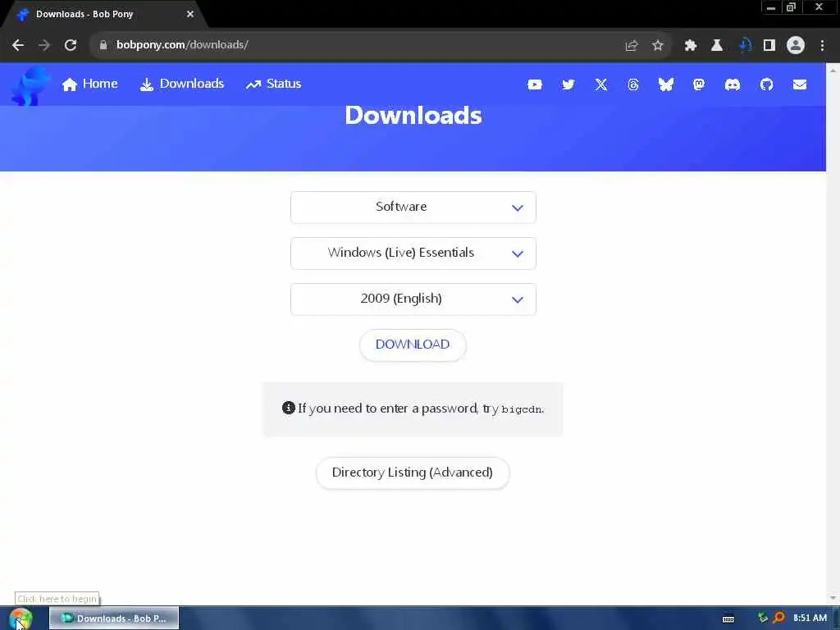This screenshot has height=630, width=840.
Task: Click the Downloads - Bob P... taskbar button
Action: point(114,619)
